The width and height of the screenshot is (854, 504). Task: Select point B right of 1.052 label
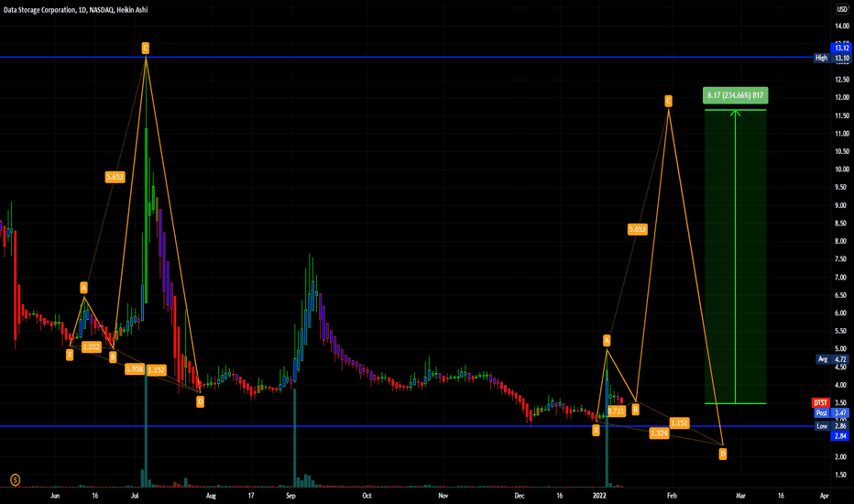pos(113,356)
